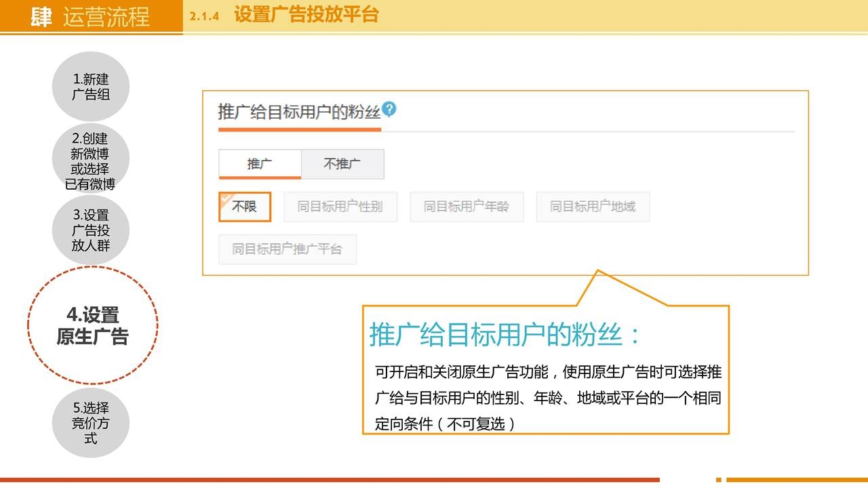Click the highlighted 4.设置原生广告 step circle
Screen dimensions: 868x488
(92, 326)
